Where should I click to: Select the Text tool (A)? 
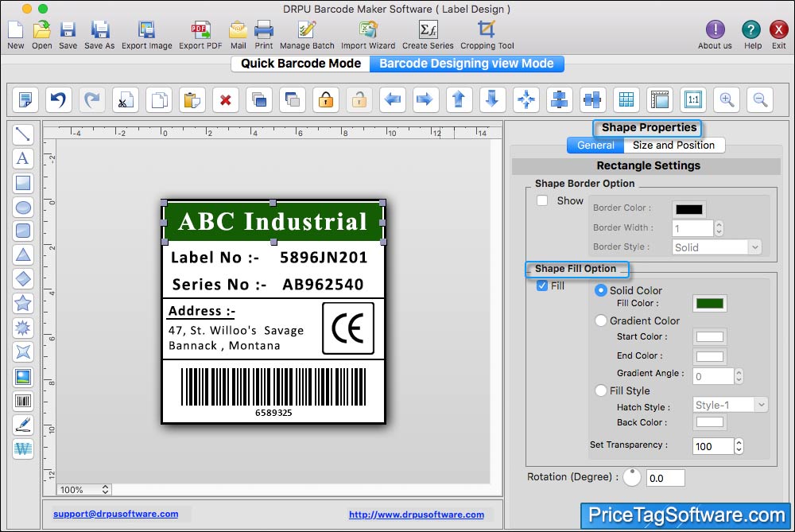pos(23,158)
